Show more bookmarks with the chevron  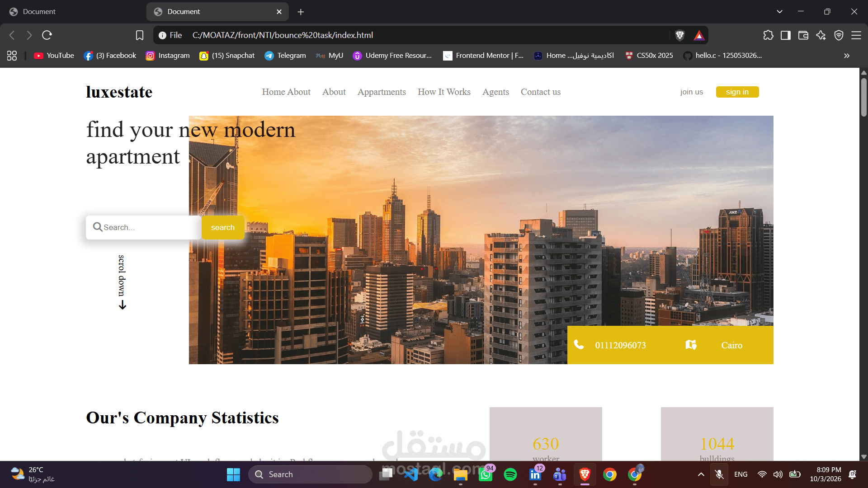[847, 56]
